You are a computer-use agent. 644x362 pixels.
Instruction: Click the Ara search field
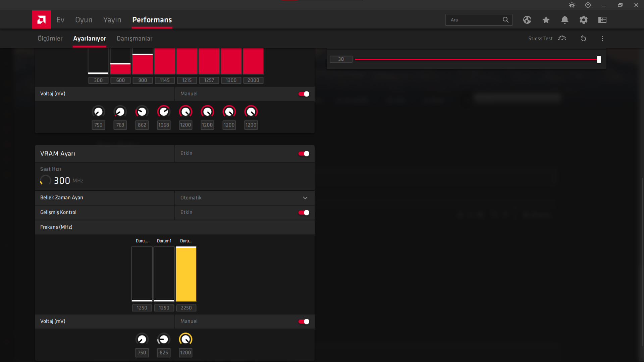[x=473, y=20]
